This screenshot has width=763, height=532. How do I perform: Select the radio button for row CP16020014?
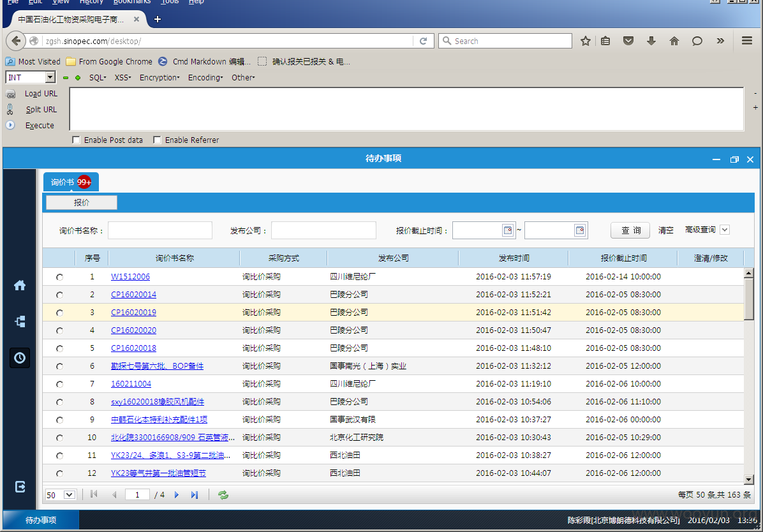(59, 295)
